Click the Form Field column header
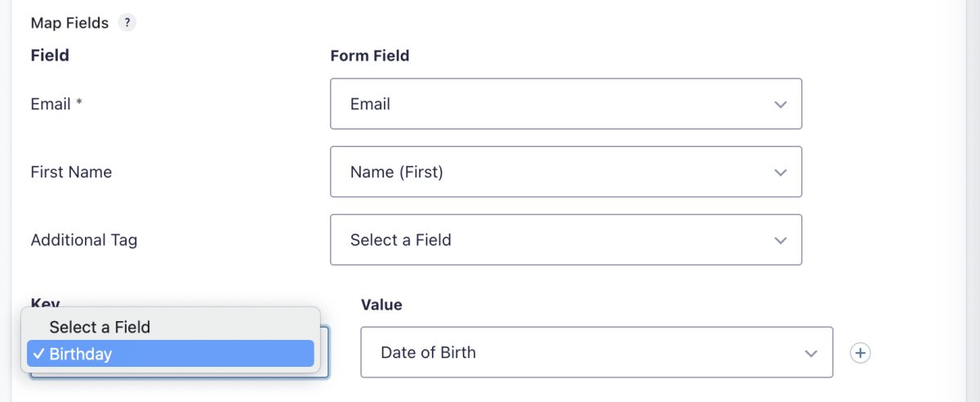The height and width of the screenshot is (402, 980). point(369,56)
